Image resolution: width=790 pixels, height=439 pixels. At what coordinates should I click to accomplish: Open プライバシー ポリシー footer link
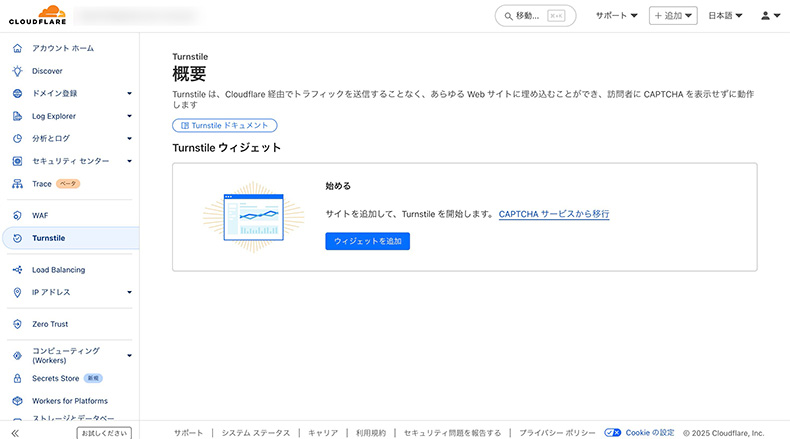(557, 432)
